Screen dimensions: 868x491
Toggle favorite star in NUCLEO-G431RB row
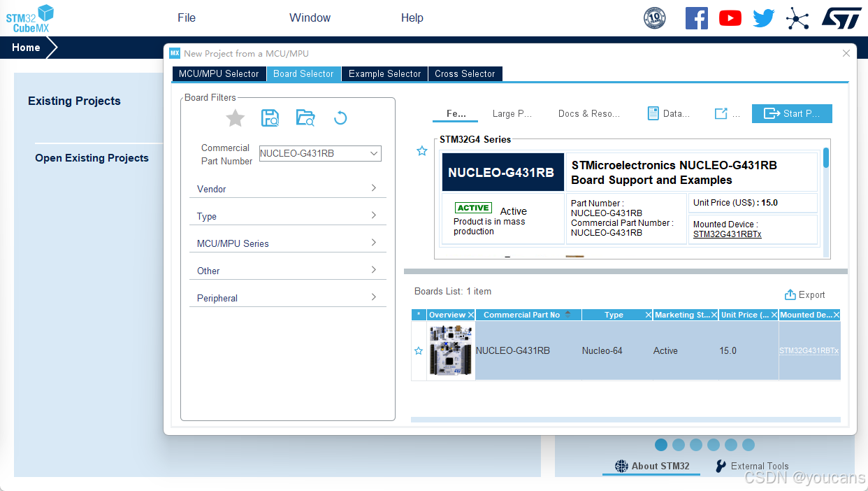coord(419,350)
